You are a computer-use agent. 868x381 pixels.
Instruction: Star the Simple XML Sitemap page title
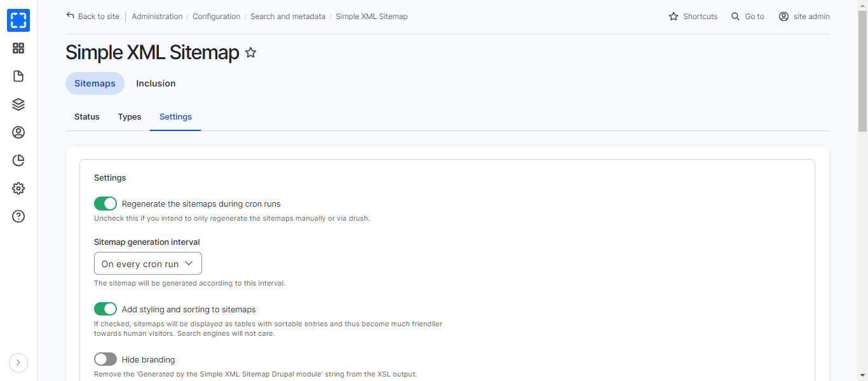tap(251, 53)
